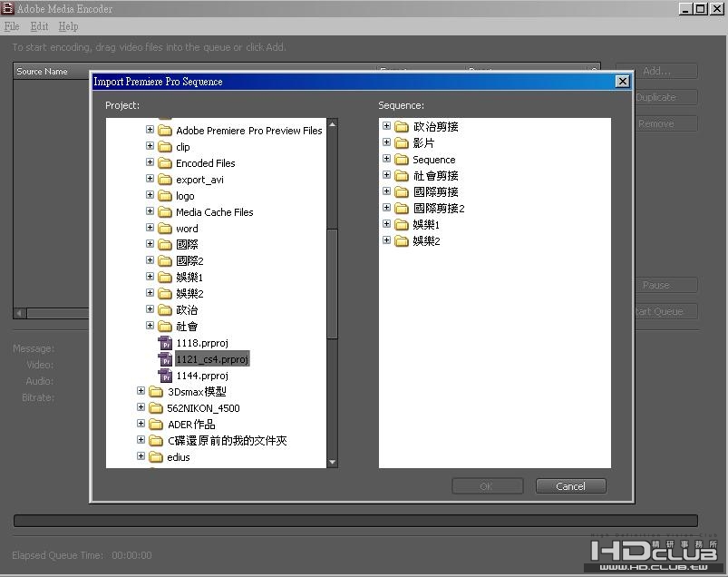Viewport: 728px width, 577px height.
Task: Expand the Adobe Premiere Pro Preview Files folder
Action: point(150,129)
